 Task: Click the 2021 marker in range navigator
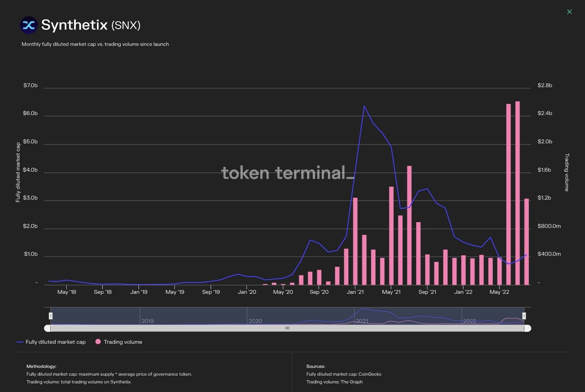point(362,321)
